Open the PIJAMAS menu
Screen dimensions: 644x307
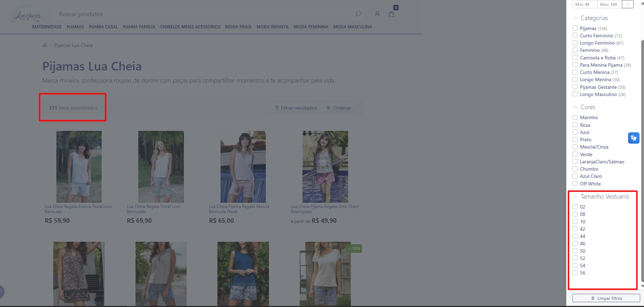(x=75, y=27)
